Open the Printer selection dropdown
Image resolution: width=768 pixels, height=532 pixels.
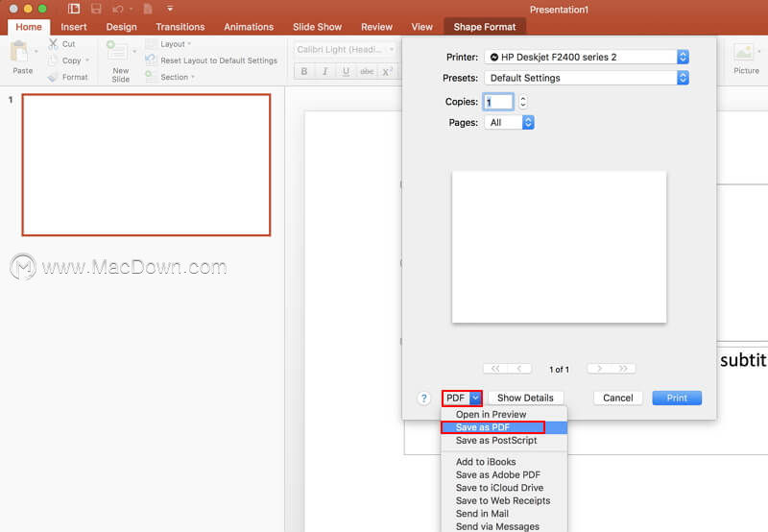(x=587, y=57)
